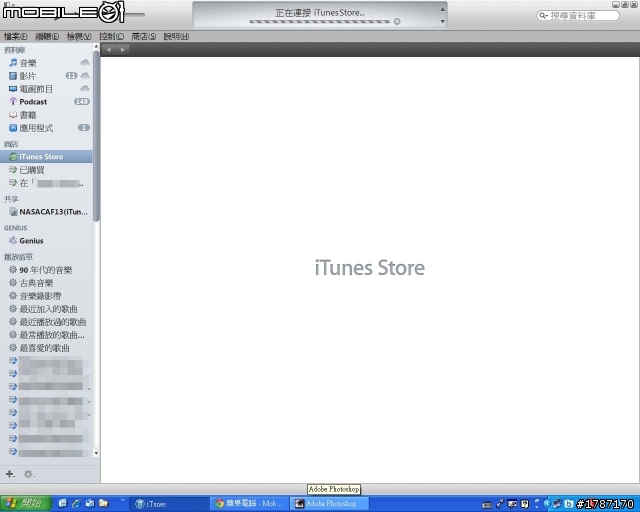Viewport: 640px width, 512px height.
Task: Open the 商店(S) menu
Action: [144, 36]
